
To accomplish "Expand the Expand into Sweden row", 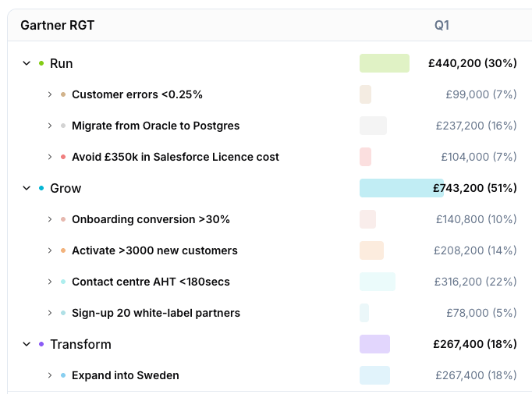I will pos(50,375).
